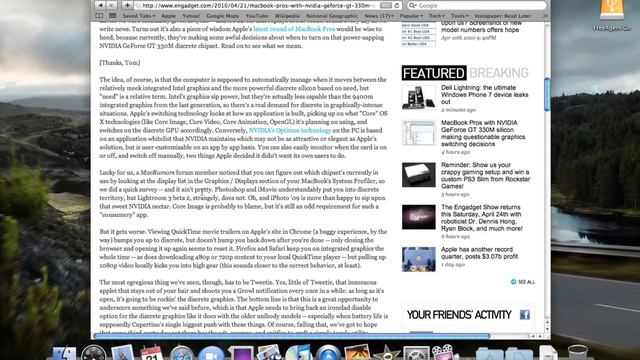Go forward with Safari's forward arrow

111,5
